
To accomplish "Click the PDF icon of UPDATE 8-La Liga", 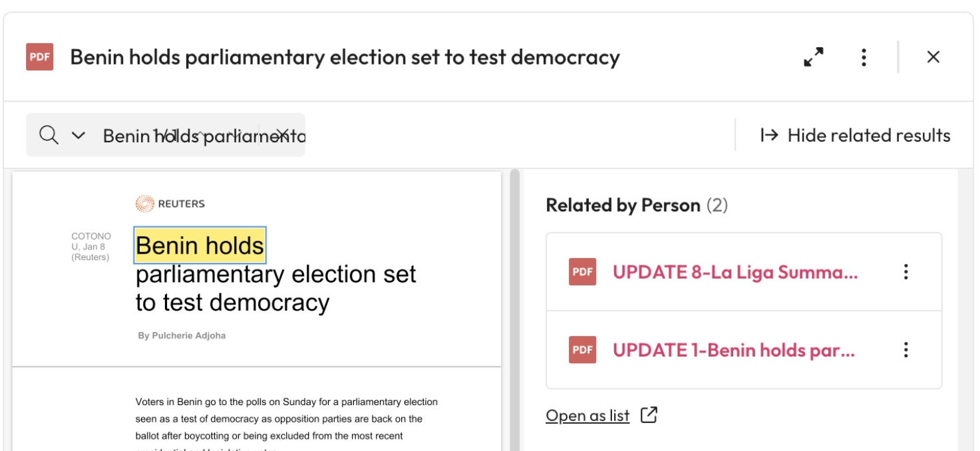I will pos(582,271).
